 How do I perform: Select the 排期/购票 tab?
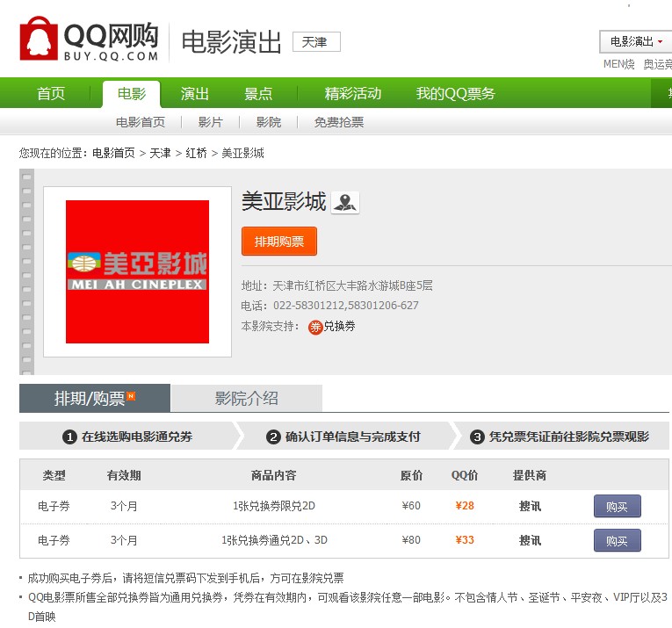tap(95, 398)
